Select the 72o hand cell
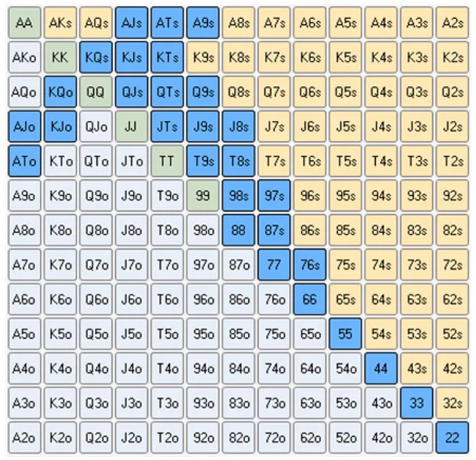Viewport: 476px width, 460px height. coord(274,438)
